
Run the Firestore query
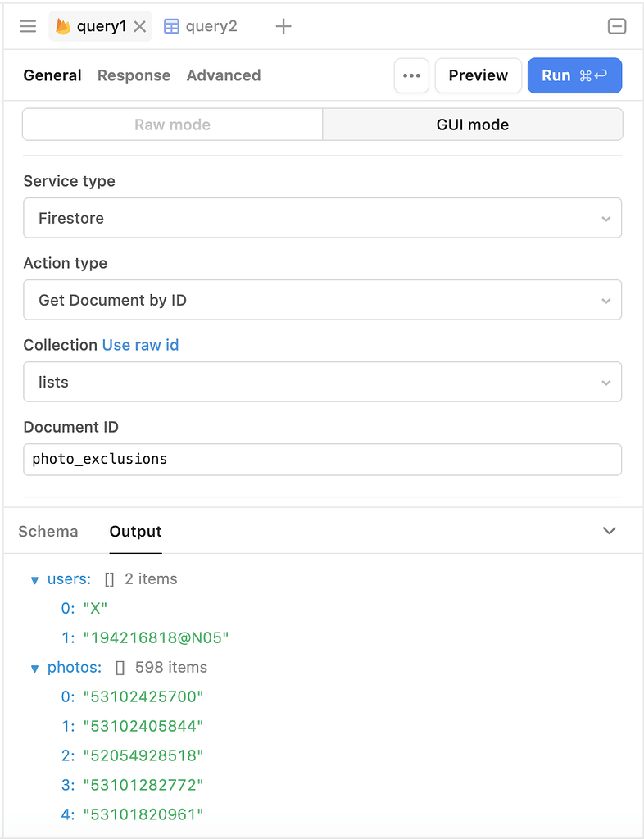574,75
